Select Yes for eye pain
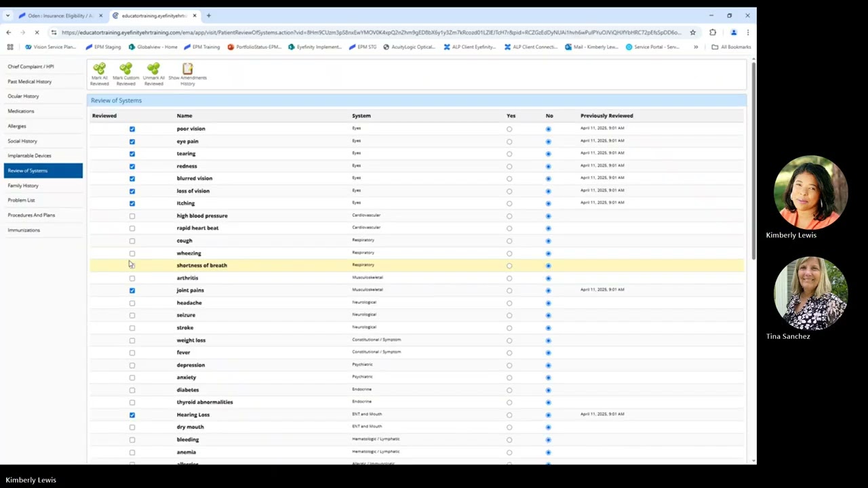Viewport: 868px width, 488px height. tap(509, 142)
